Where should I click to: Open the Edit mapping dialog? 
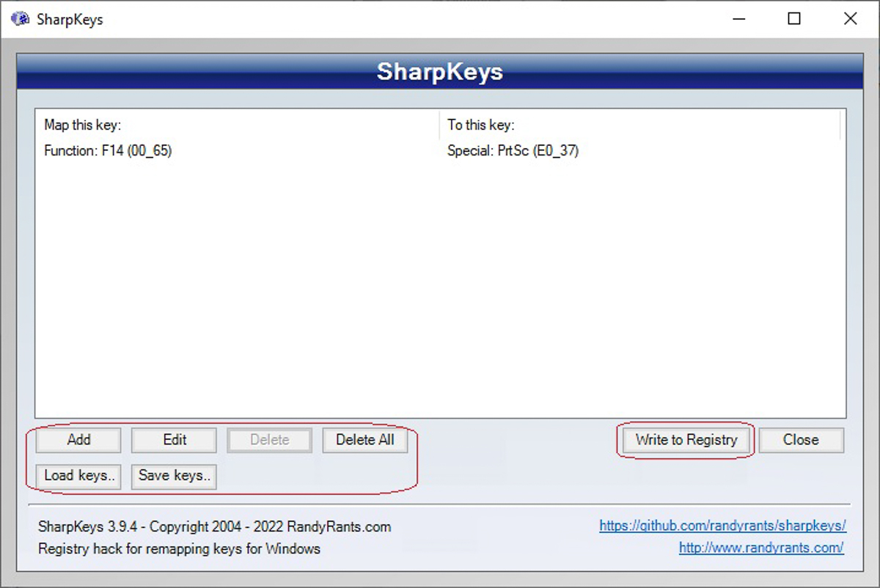[175, 440]
